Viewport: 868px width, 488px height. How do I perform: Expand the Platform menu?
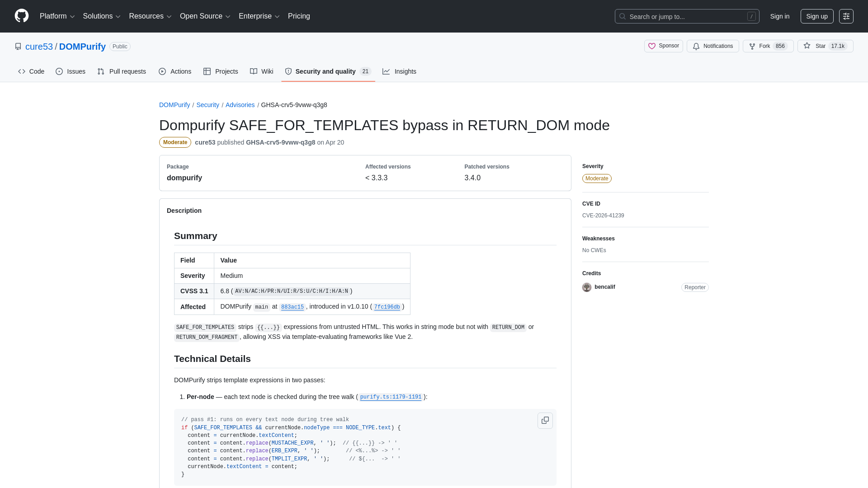[x=57, y=16]
